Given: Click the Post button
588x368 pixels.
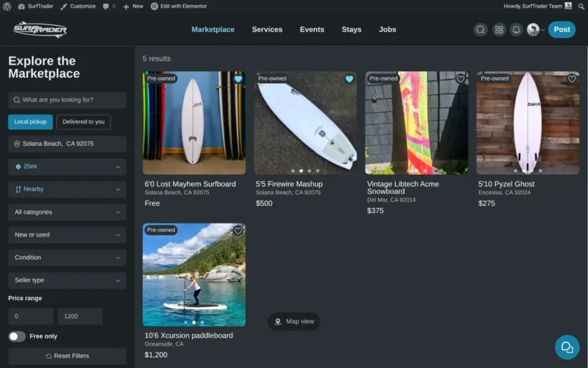Looking at the screenshot, I should click(x=561, y=29).
